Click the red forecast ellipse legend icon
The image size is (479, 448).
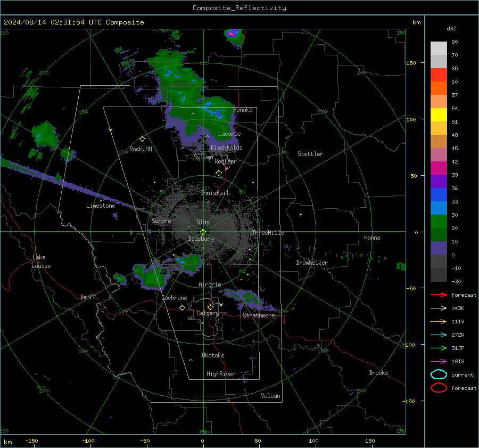click(x=439, y=388)
